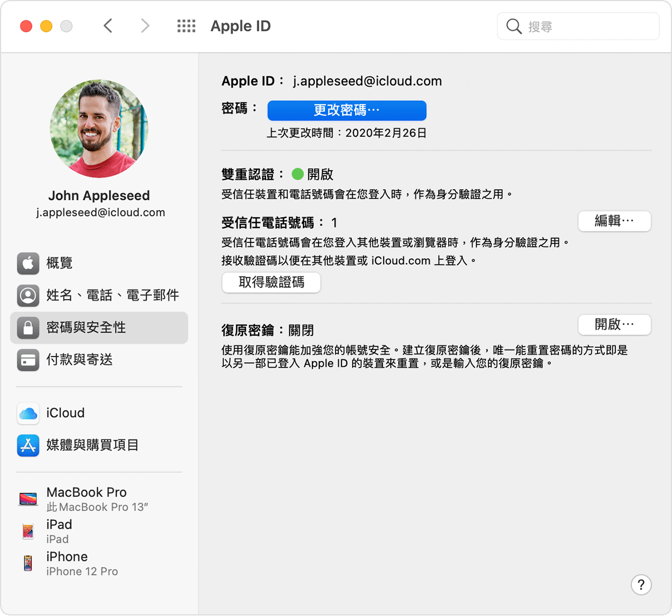Image resolution: width=672 pixels, height=616 pixels.
Task: Click the iPhone device icon
Action: coord(28,563)
